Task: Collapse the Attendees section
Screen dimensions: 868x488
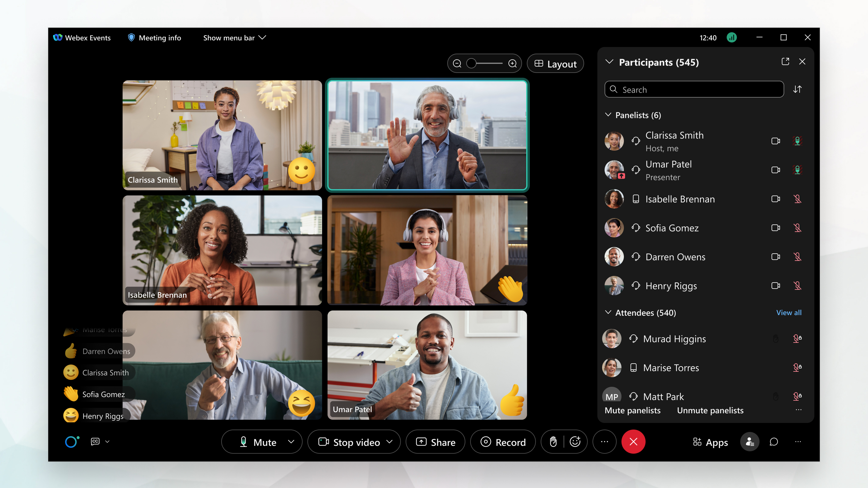Action: [x=608, y=313]
